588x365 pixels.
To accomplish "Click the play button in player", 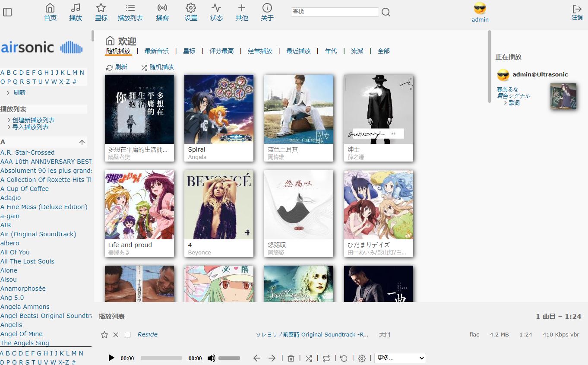I will point(111,358).
